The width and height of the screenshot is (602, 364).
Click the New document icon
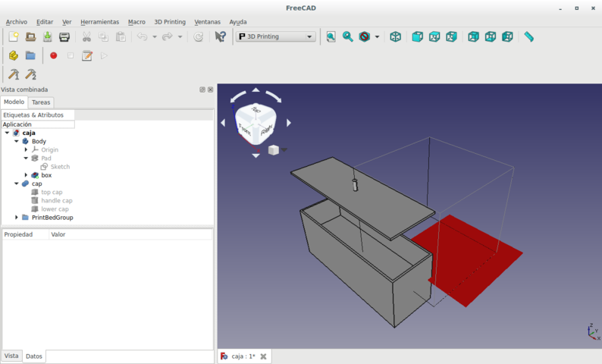pyautogui.click(x=14, y=36)
